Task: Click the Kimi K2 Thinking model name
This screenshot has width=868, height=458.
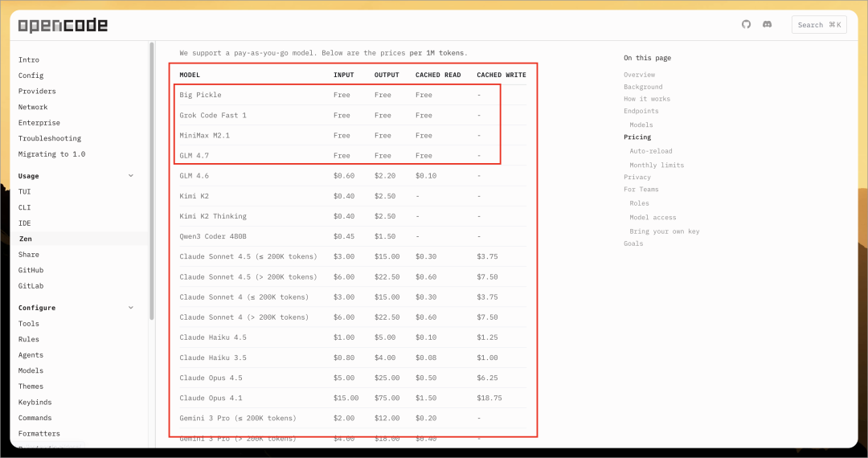Action: (213, 216)
